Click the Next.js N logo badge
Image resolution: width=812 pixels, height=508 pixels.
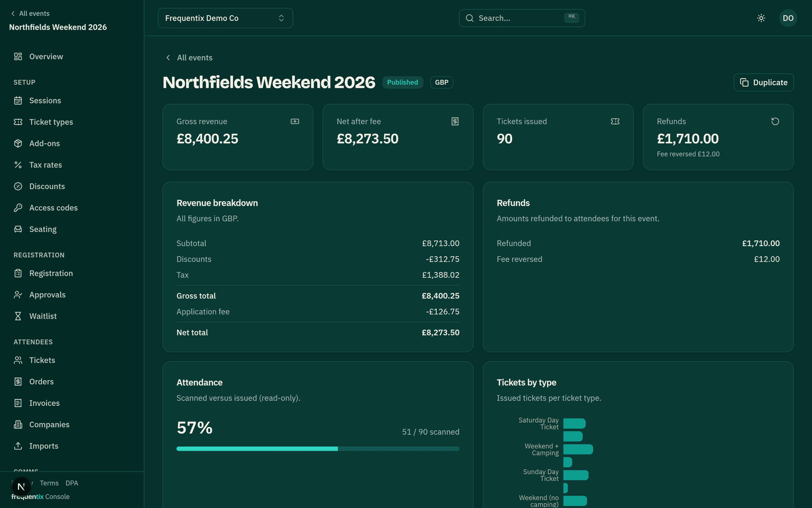coord(21,487)
